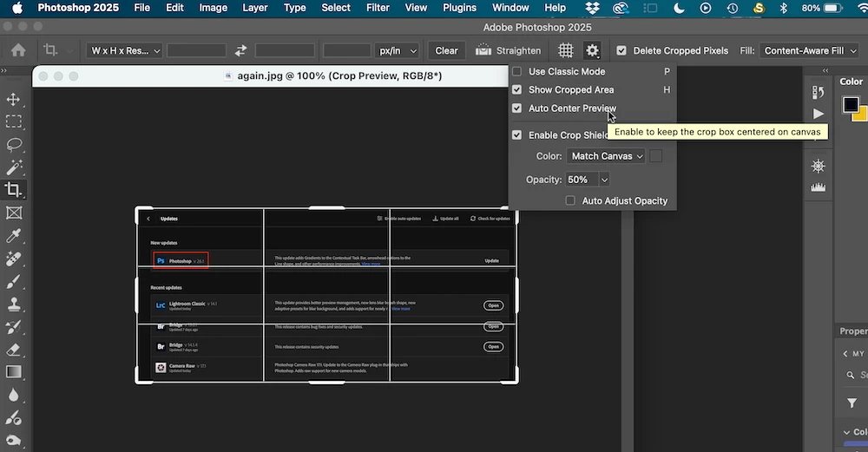
Task: Open the px/in units dropdown
Action: coord(397,50)
